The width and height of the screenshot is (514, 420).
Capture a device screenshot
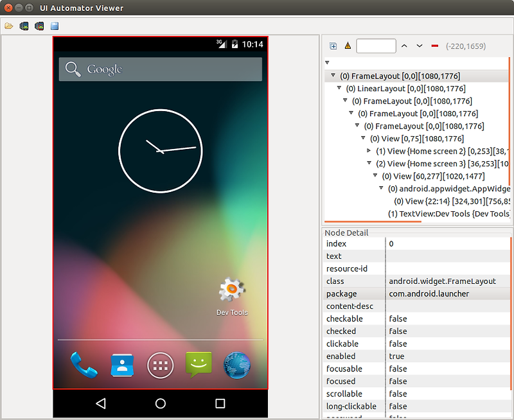[24, 26]
